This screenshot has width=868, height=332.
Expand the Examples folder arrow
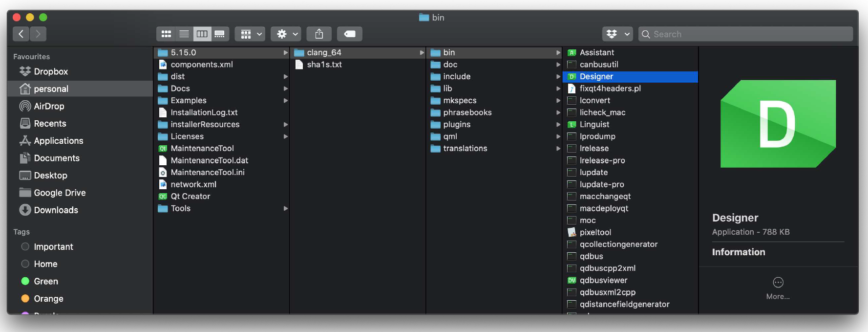click(286, 100)
